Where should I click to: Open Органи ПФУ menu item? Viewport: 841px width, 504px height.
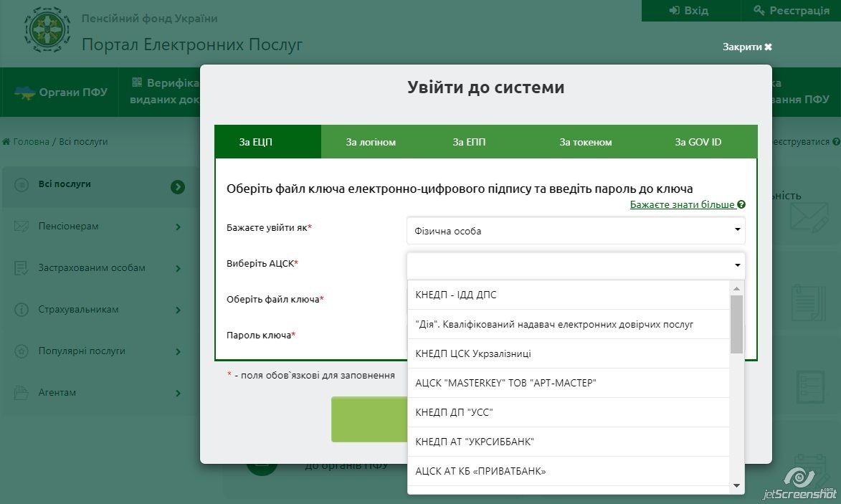click(60, 92)
